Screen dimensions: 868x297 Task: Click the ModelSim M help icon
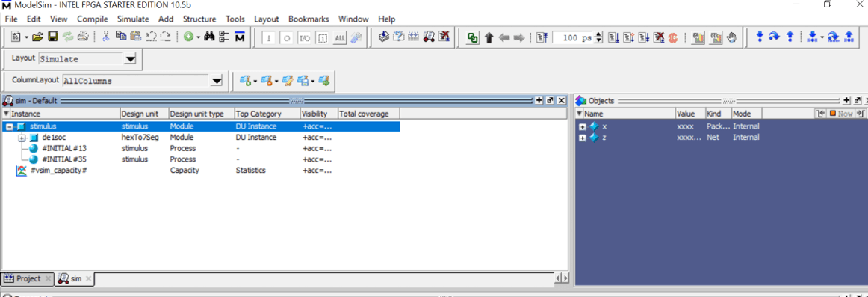(x=240, y=37)
